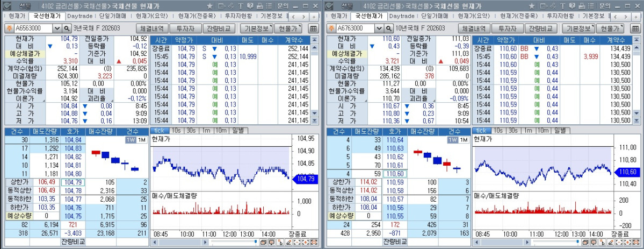
Task: Open font T setting in right window
Action: [x=563, y=6]
